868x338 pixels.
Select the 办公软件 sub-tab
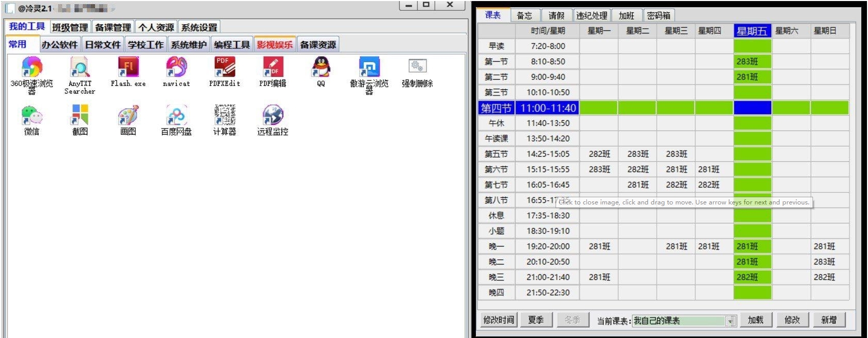tap(60, 45)
